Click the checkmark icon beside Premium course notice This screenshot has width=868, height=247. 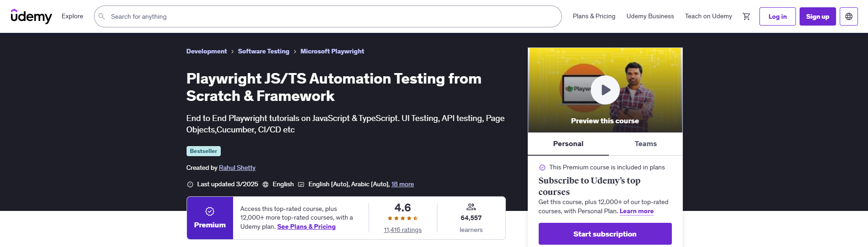click(542, 168)
